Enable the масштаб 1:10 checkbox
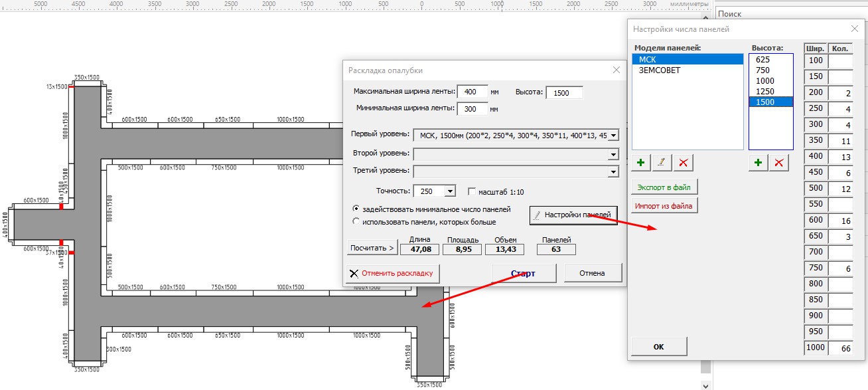Screen dimensions: 868x390 pos(472,191)
